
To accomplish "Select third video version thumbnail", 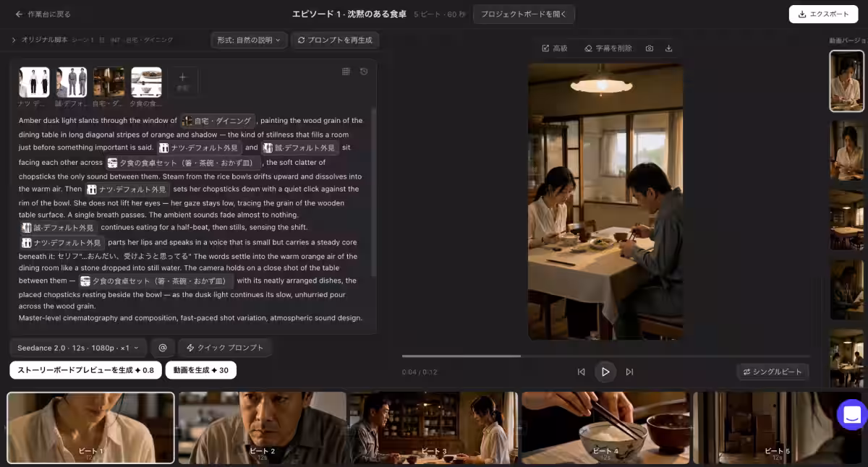I will coord(846,220).
